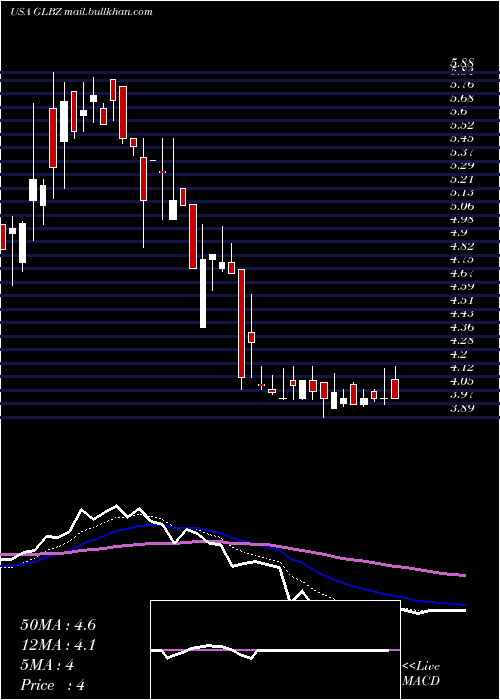
Task: Click the 4.82 price axis label
Action: [x=462, y=246]
